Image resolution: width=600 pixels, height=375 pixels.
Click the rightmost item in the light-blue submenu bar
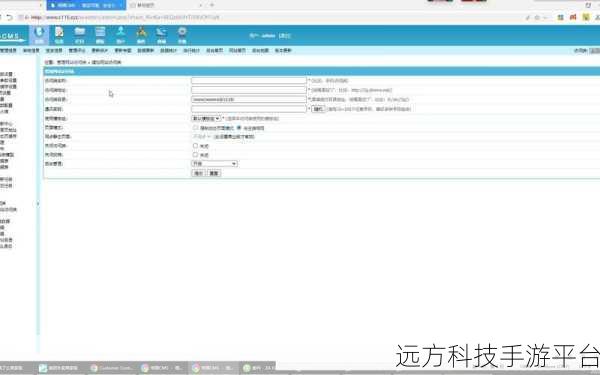pos(283,51)
